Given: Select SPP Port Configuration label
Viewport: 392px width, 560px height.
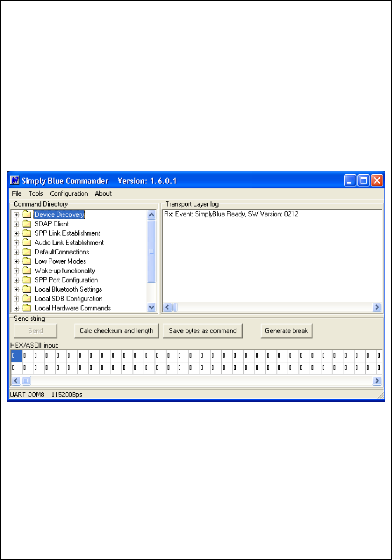Looking at the screenshot, I should [x=66, y=280].
